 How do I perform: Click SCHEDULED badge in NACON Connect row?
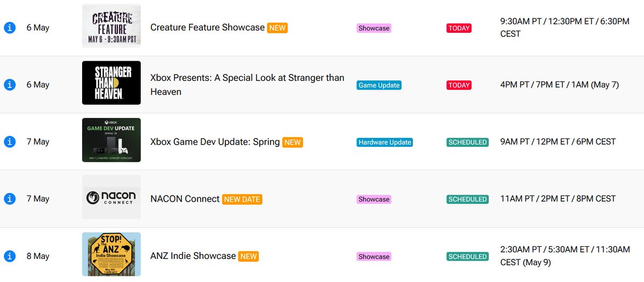[467, 199]
